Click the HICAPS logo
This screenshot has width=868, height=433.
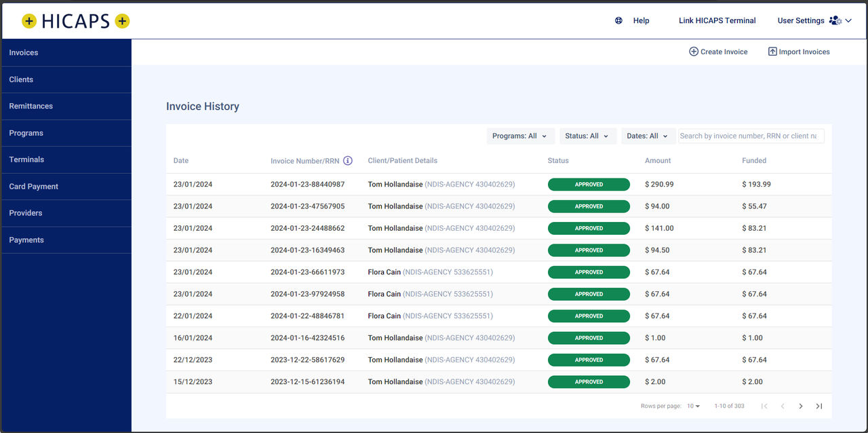click(75, 20)
